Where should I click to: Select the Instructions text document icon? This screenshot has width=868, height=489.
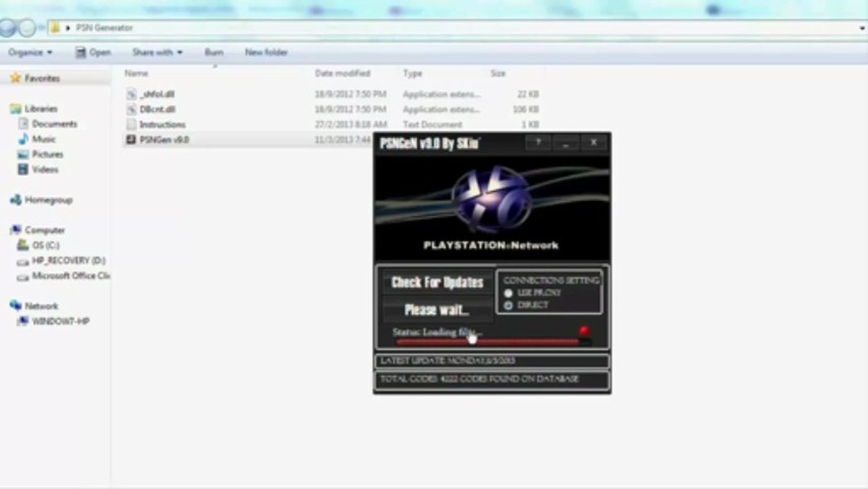coord(132,124)
